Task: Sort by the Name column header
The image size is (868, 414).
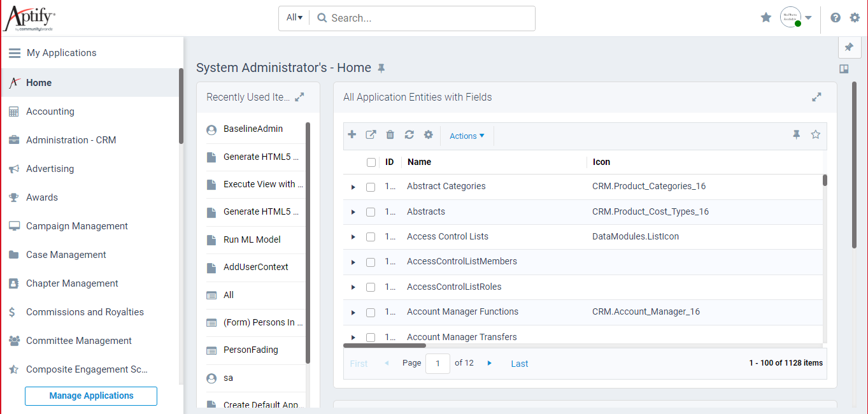Action: pyautogui.click(x=420, y=162)
